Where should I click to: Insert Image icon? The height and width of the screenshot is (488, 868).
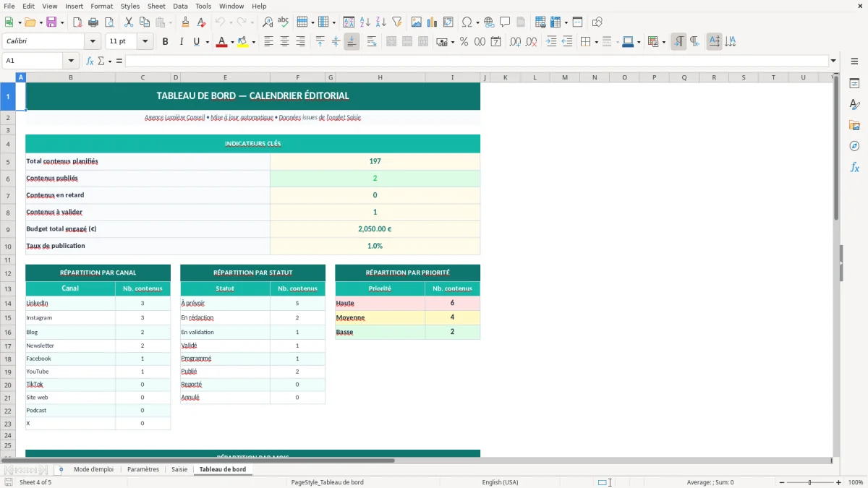pyautogui.click(x=417, y=22)
